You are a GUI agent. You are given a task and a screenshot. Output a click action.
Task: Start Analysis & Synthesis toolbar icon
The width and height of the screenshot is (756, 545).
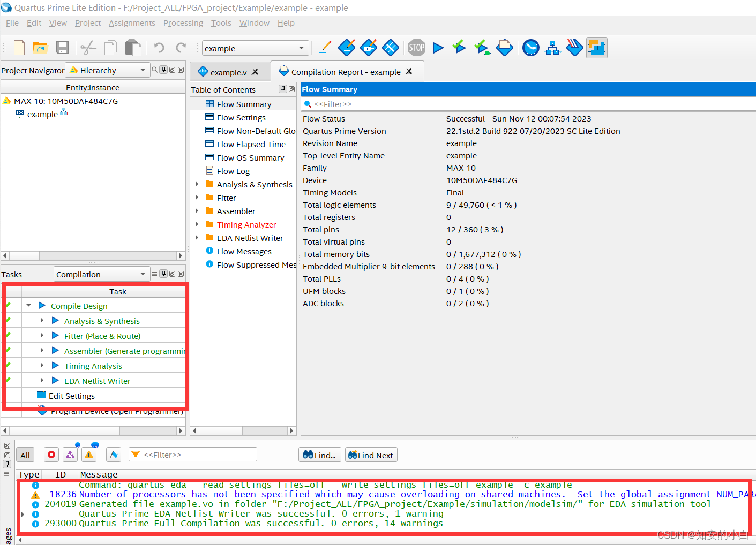(482, 48)
